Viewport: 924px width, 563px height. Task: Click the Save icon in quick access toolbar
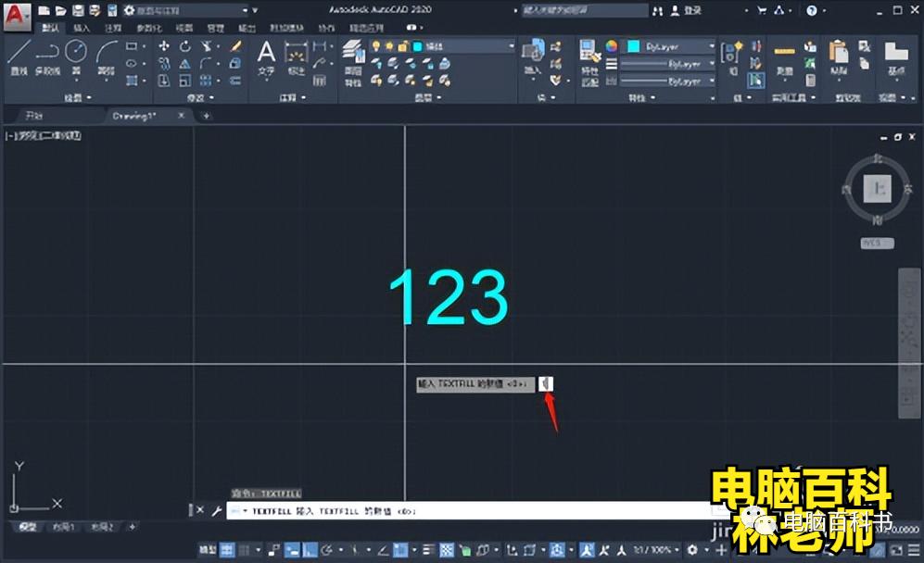tap(78, 10)
